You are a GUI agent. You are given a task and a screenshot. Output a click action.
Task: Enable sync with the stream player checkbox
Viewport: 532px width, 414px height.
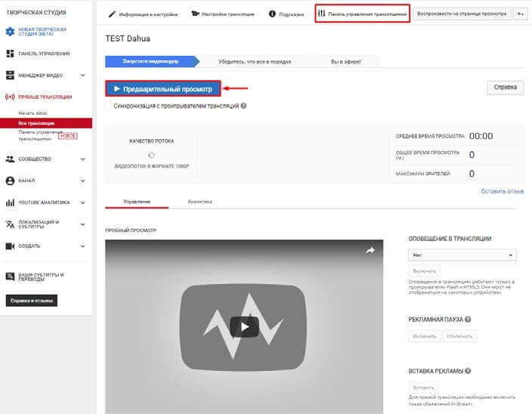[109, 106]
